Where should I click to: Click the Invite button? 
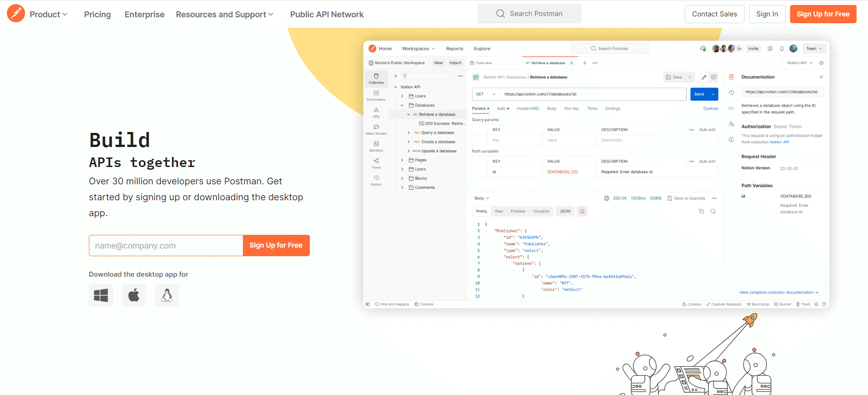coord(753,49)
